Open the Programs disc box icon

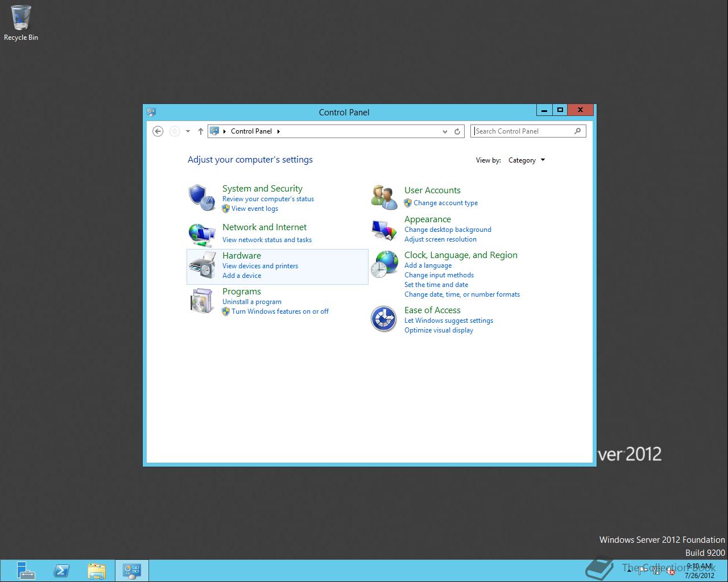202,301
